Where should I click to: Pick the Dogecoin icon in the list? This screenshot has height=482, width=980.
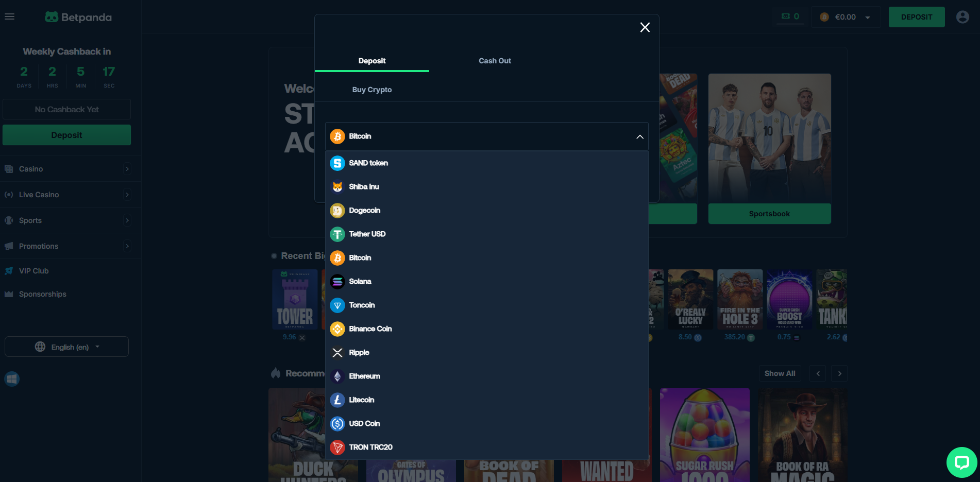(x=337, y=211)
